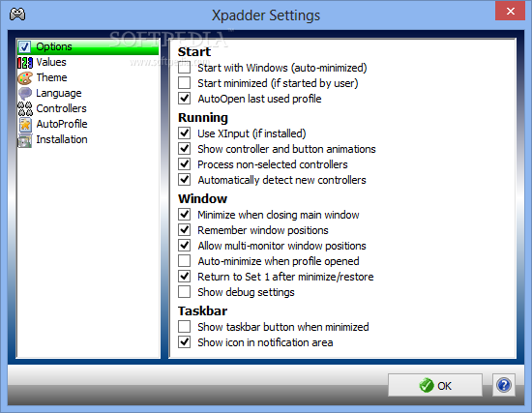Click the blue help question mark button
The width and height of the screenshot is (532, 413).
pos(504,385)
